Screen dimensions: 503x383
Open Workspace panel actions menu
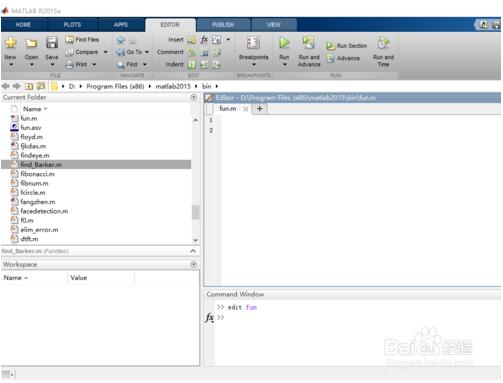click(194, 264)
